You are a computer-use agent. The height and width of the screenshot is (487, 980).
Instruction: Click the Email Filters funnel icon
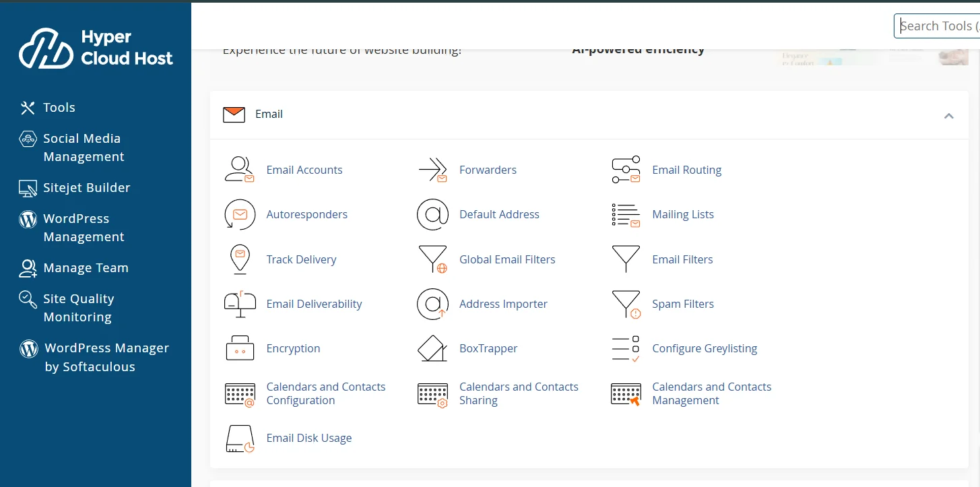(626, 259)
